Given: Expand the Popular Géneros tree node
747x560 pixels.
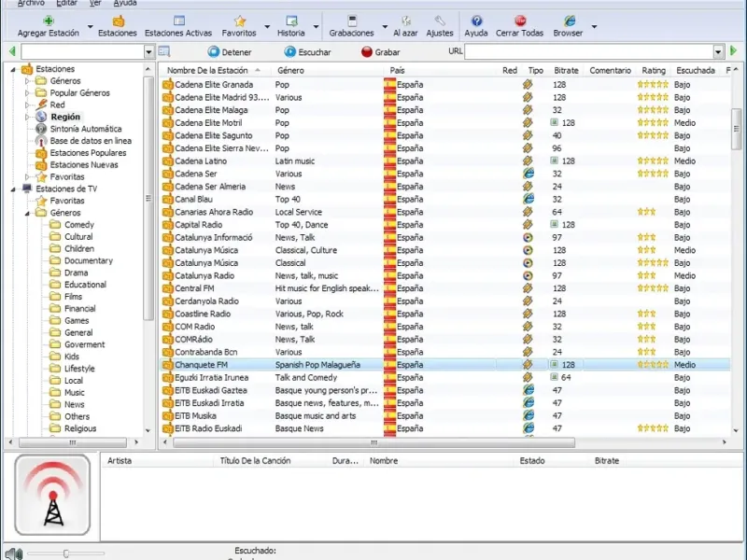Looking at the screenshot, I should pyautogui.click(x=28, y=93).
